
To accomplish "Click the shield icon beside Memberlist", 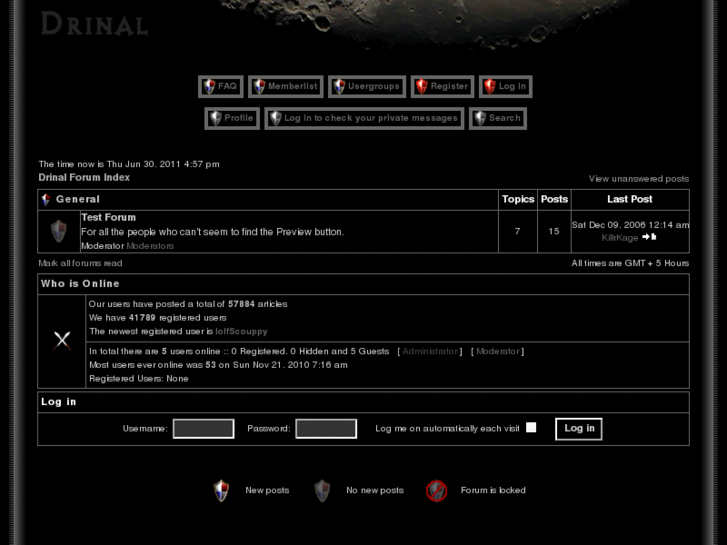I will [x=260, y=86].
